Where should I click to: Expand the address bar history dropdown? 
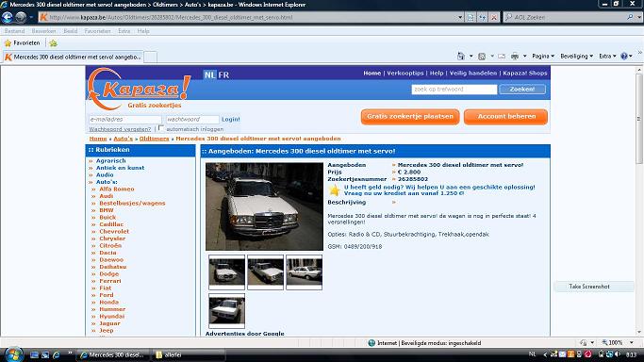pos(460,17)
